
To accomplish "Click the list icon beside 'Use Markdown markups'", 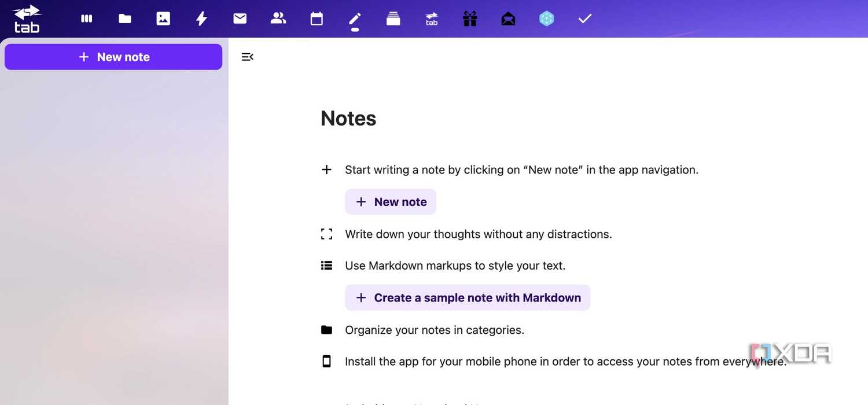I will [x=326, y=266].
